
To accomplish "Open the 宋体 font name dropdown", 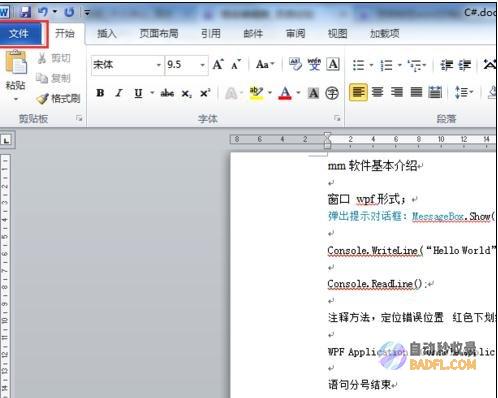I will (x=159, y=65).
